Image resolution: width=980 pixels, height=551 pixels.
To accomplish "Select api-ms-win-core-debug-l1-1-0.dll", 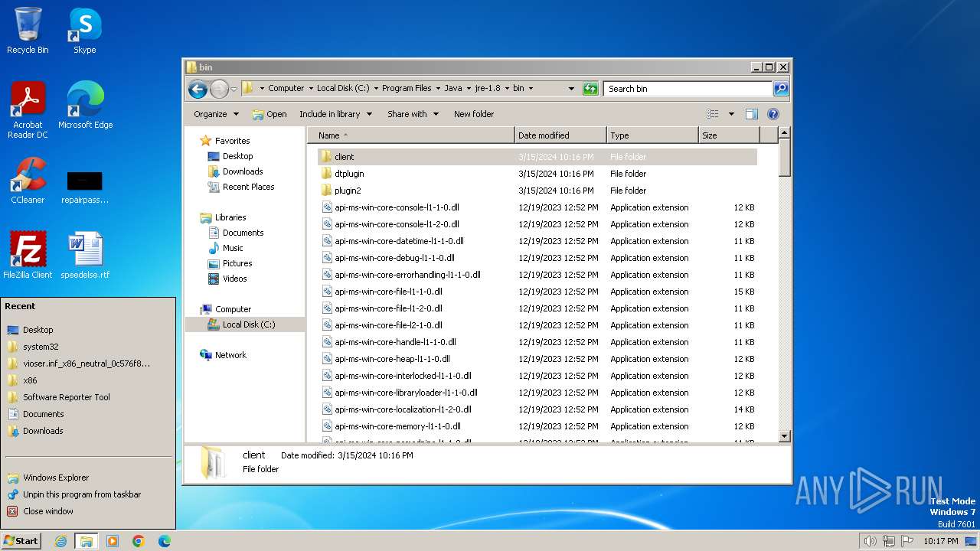I will [x=537, y=258].
